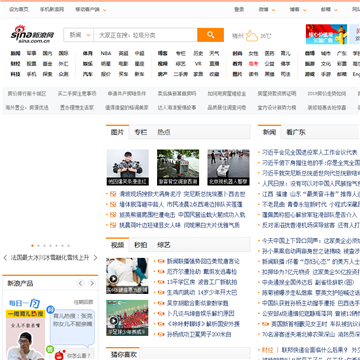360x360 pixels.
Task: Click the 登录 login link
Action: coord(239,10)
